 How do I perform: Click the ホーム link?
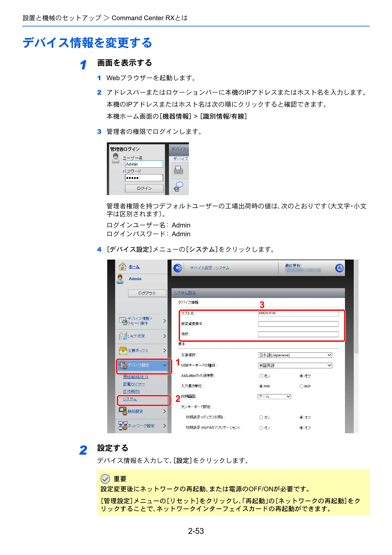[134, 267]
